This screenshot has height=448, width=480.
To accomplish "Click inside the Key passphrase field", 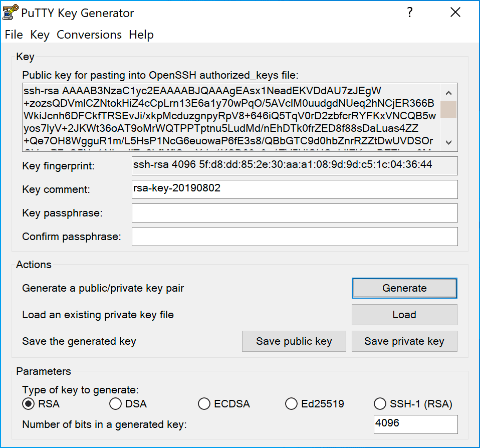I will (295, 212).
